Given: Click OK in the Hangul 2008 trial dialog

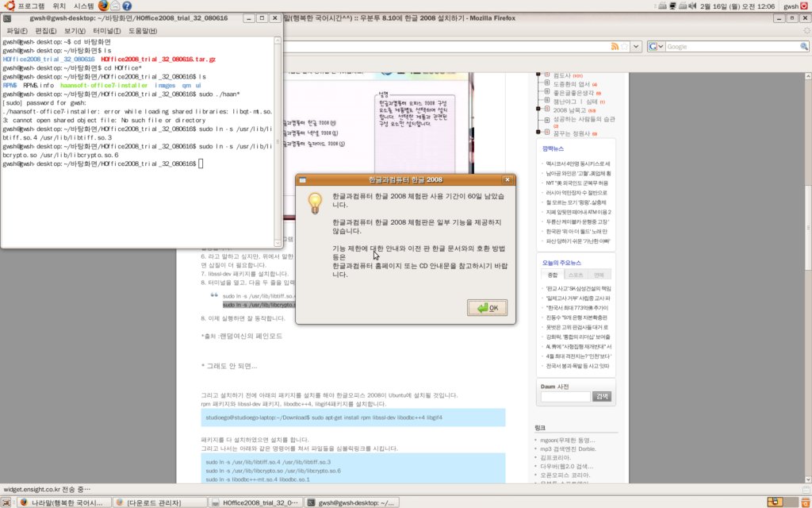Looking at the screenshot, I should coord(488,307).
